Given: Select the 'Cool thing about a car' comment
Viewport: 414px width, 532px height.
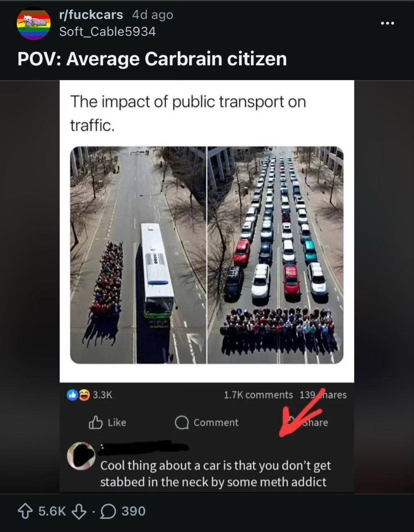Looking at the screenshot, I should click(216, 473).
